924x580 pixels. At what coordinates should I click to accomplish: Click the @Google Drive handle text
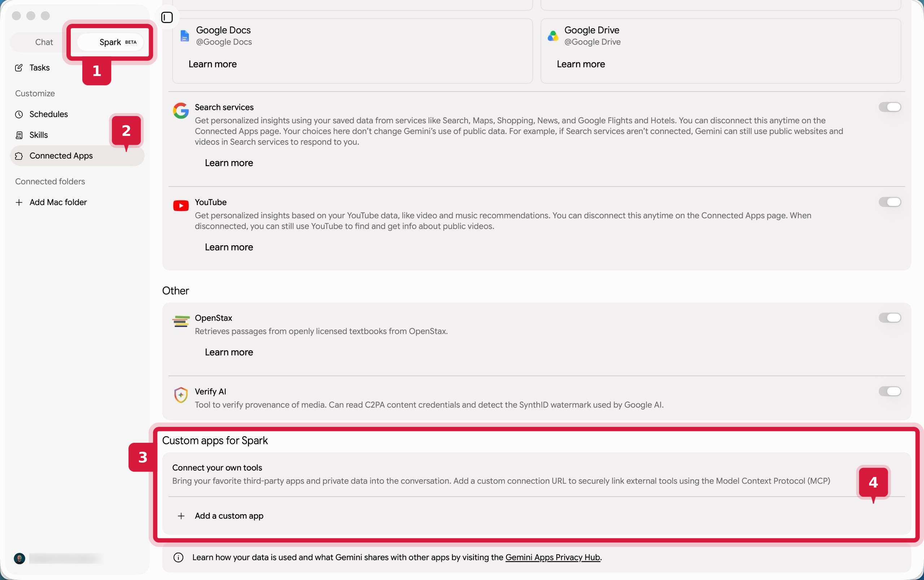[592, 42]
